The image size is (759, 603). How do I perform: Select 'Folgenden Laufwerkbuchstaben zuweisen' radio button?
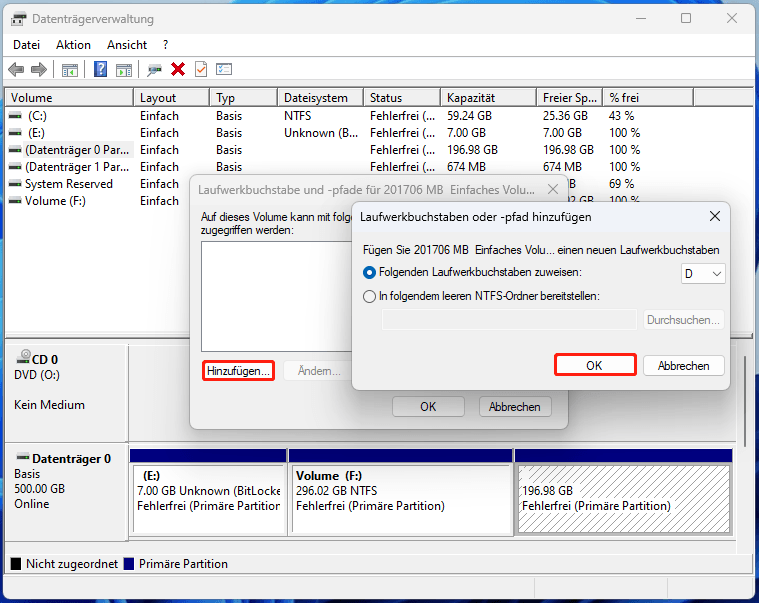coord(370,272)
